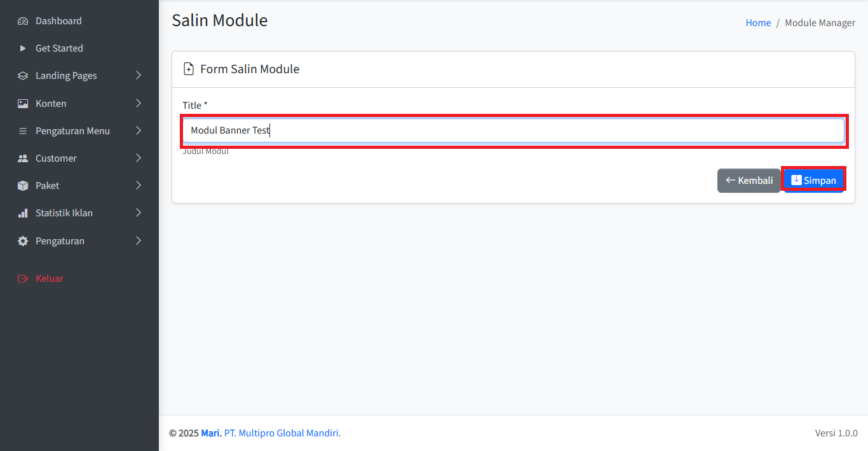Go back with the Kembali button
This screenshot has width=868, height=451.
coord(749,181)
